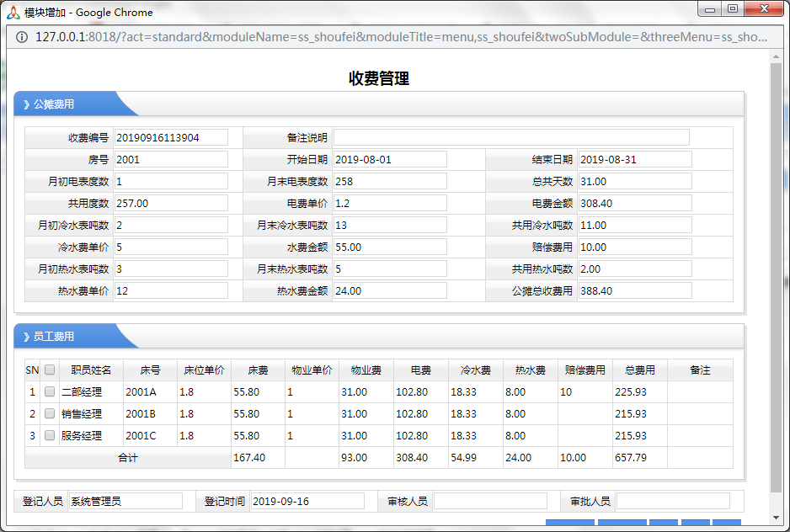Viewport: 790px width, 532px height.
Task: Check the box for 二部经理 row
Action: (x=50, y=391)
